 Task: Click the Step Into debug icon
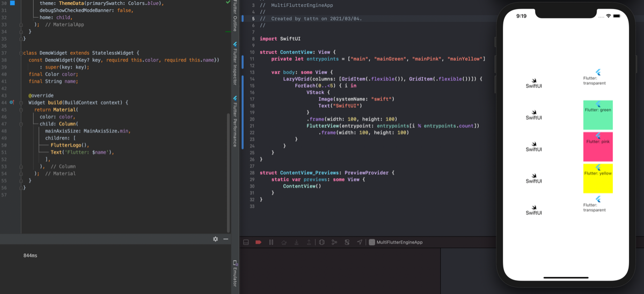(x=296, y=242)
